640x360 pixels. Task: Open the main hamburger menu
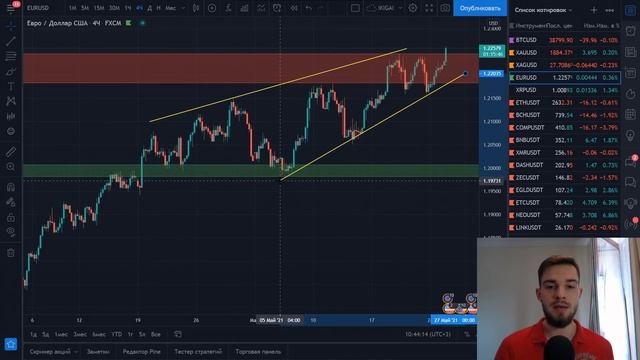tap(11, 8)
